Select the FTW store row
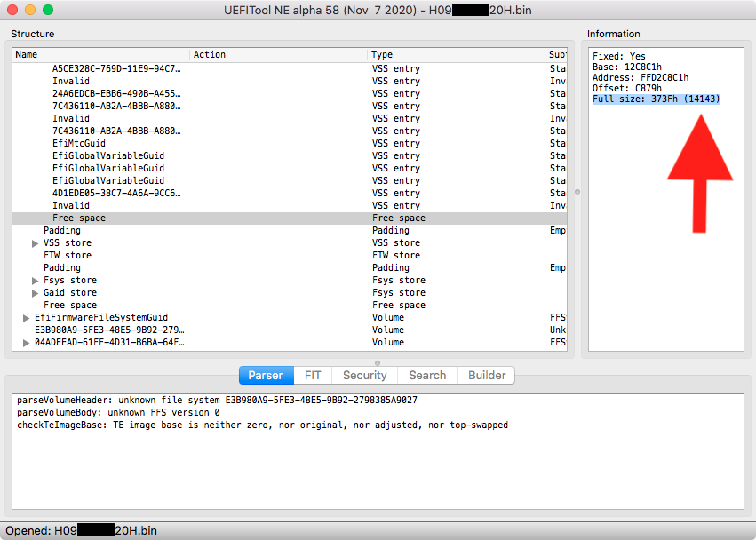 [290, 255]
